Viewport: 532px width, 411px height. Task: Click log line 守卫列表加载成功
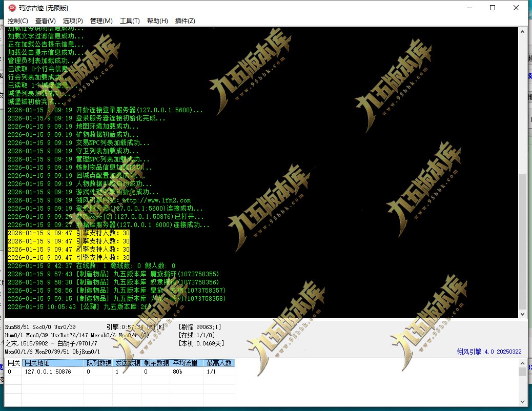(73, 151)
